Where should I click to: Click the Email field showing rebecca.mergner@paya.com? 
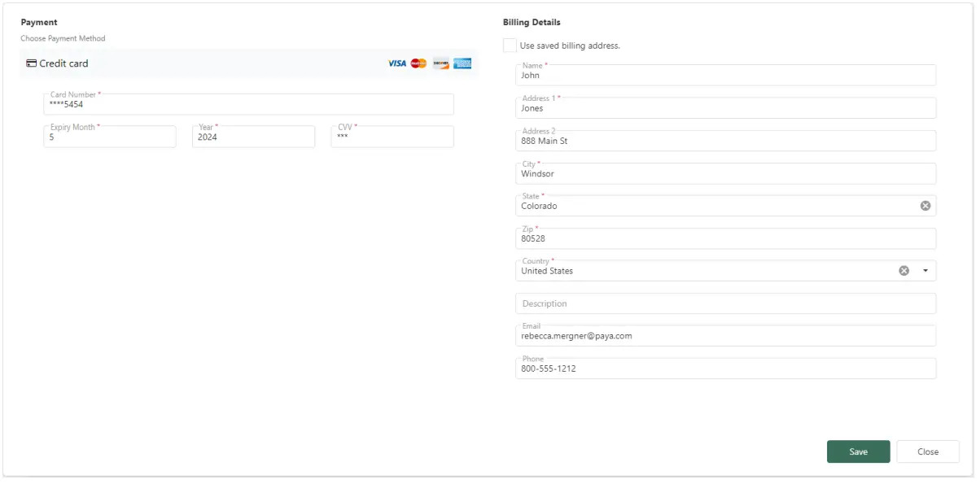[724, 335]
